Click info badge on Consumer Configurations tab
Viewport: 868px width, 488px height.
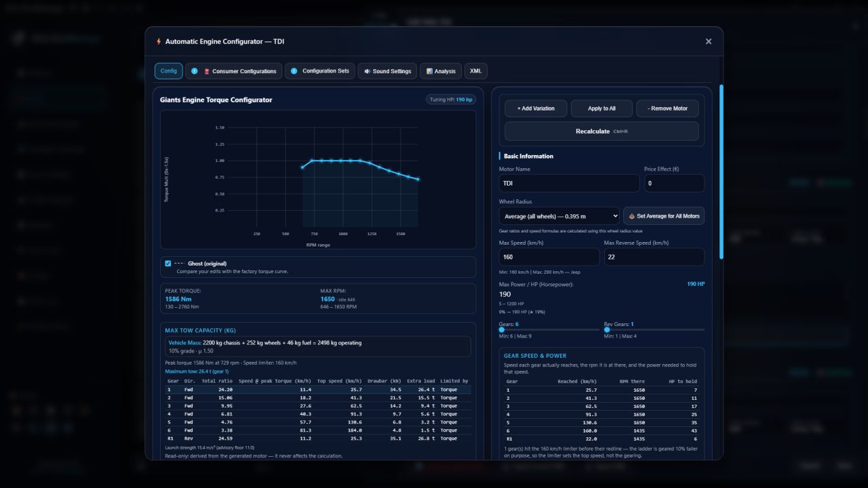tap(195, 71)
